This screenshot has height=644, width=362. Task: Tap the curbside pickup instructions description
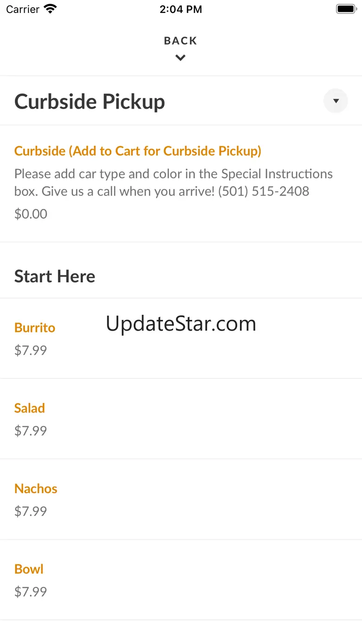pos(173,182)
